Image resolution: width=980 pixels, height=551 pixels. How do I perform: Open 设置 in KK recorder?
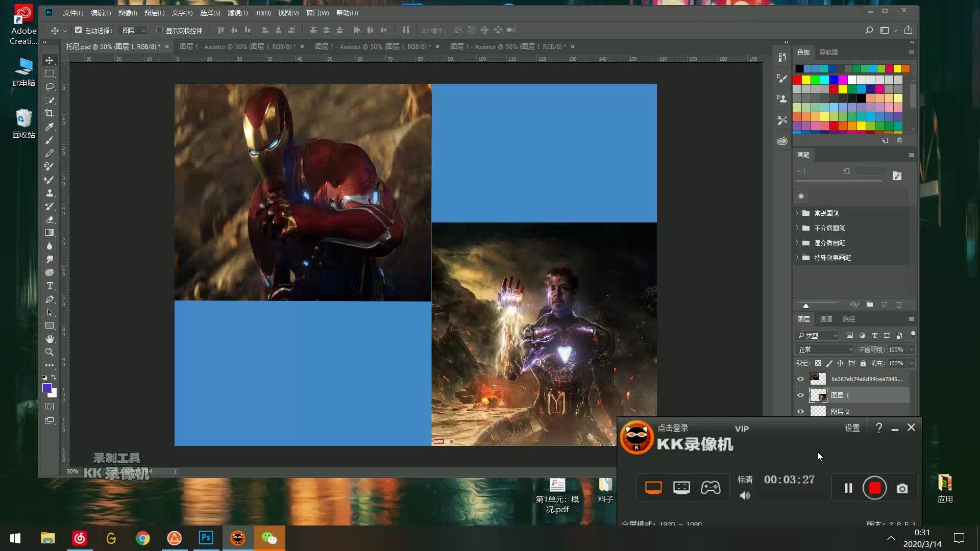tap(852, 428)
